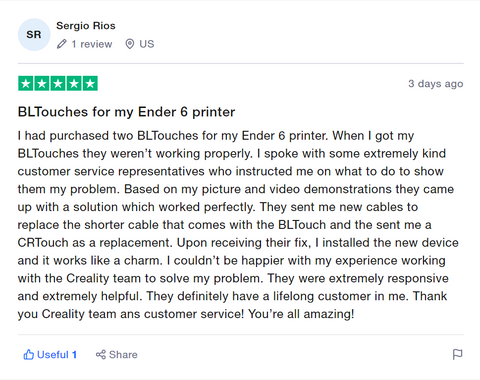Viewport: 480px width, 380px height.
Task: Click the pencil review count icon
Action: [x=62, y=44]
